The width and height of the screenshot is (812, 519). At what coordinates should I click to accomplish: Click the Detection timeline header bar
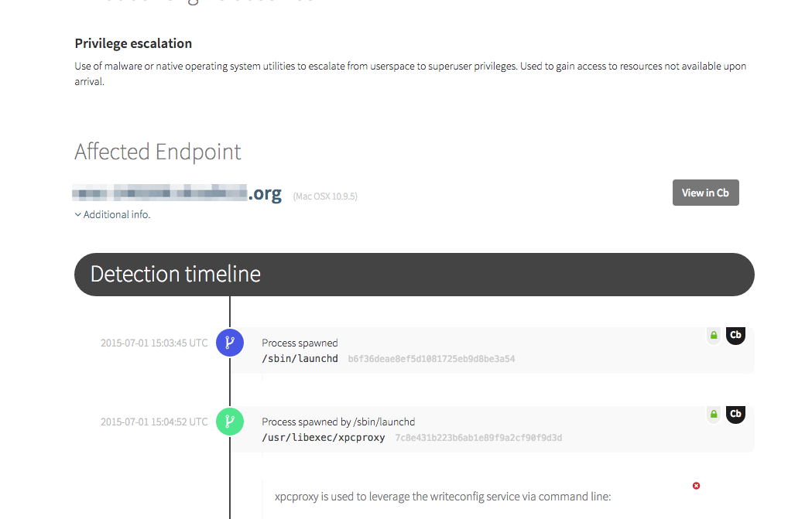point(414,274)
